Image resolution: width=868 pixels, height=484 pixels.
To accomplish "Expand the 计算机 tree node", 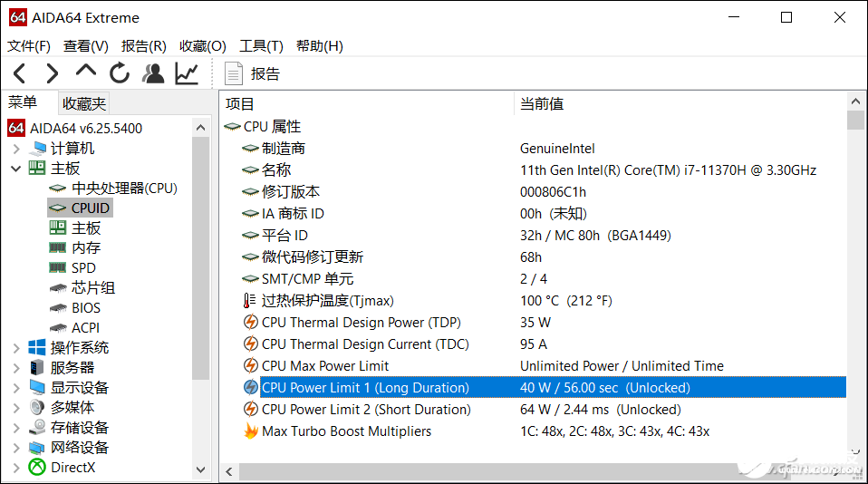I will pyautogui.click(x=16, y=149).
